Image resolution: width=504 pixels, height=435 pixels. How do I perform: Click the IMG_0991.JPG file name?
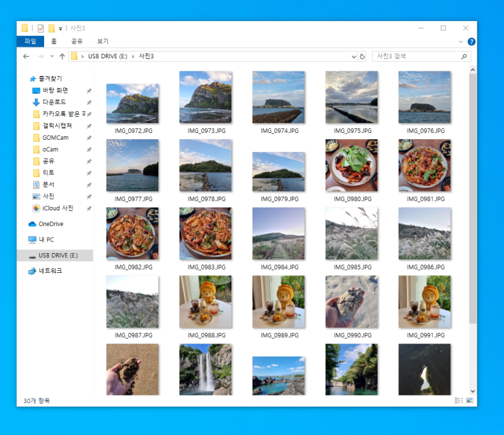pyautogui.click(x=425, y=335)
